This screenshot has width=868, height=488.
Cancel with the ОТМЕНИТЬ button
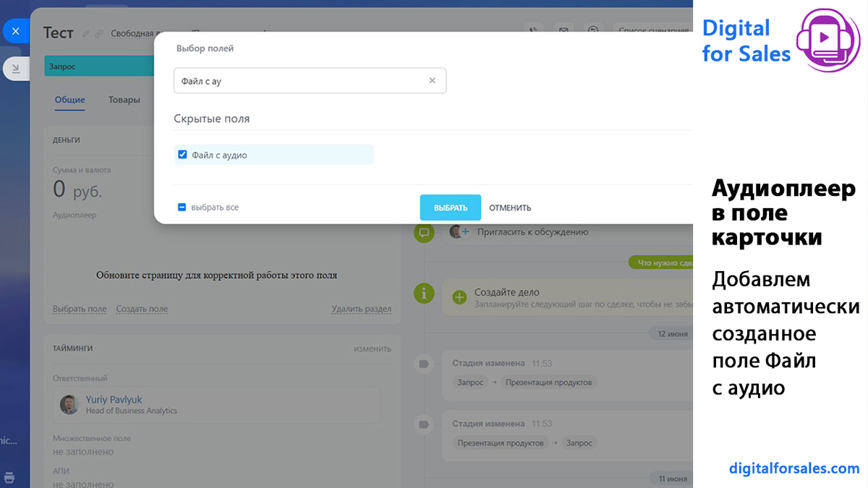click(x=510, y=207)
